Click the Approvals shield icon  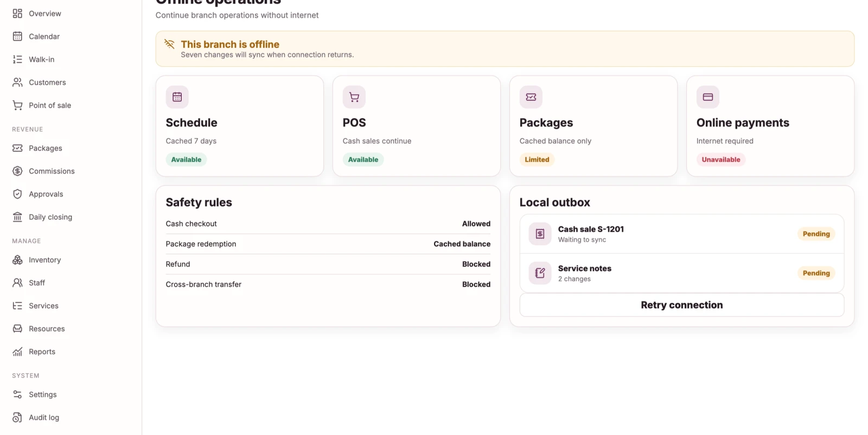[17, 194]
